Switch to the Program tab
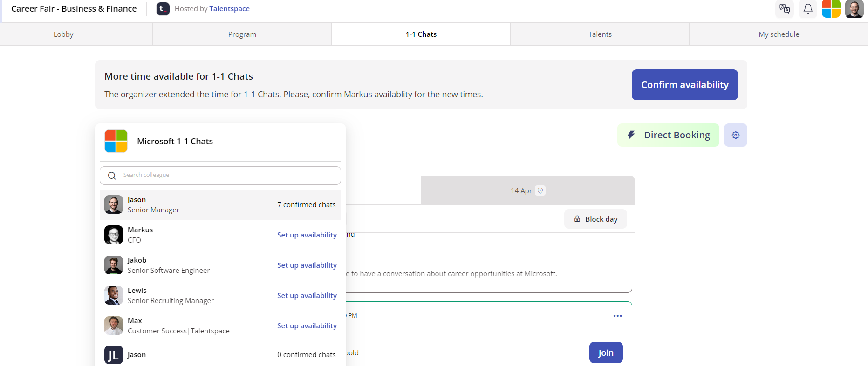The width and height of the screenshot is (868, 366). pos(242,34)
